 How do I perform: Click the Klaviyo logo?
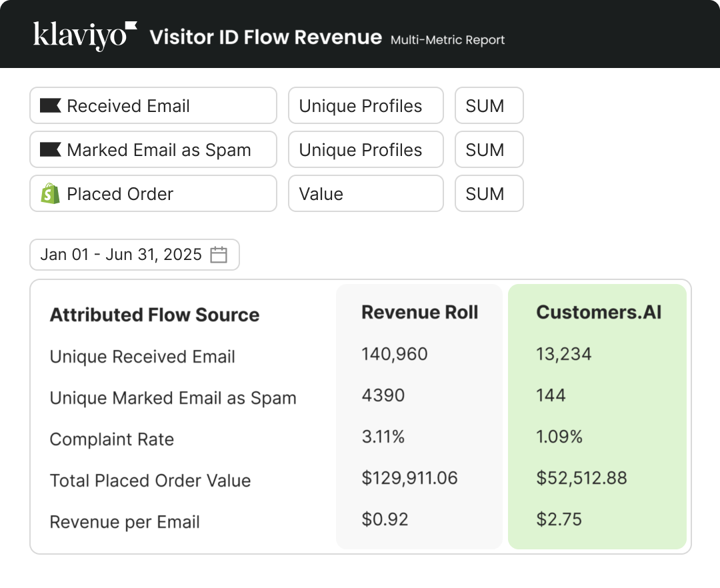[x=85, y=36]
